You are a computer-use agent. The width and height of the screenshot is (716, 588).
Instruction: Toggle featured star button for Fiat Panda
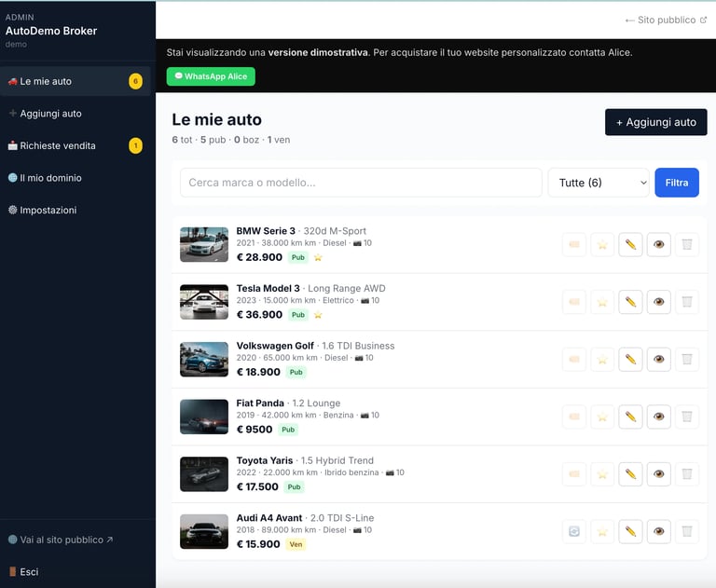(x=602, y=417)
